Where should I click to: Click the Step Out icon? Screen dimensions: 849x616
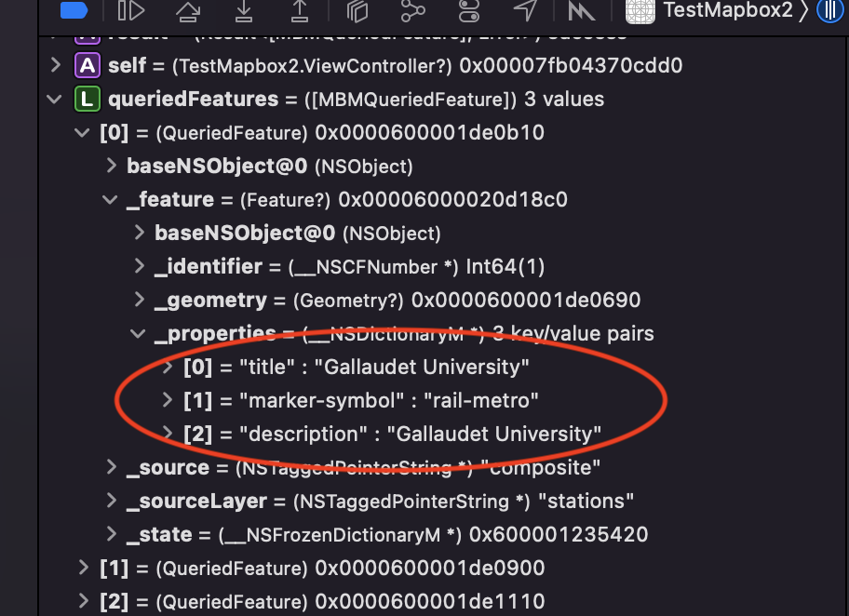click(300, 12)
